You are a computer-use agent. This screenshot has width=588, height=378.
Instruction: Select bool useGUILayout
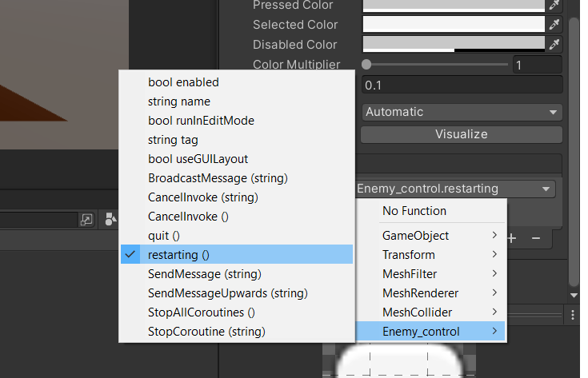pyautogui.click(x=237, y=159)
